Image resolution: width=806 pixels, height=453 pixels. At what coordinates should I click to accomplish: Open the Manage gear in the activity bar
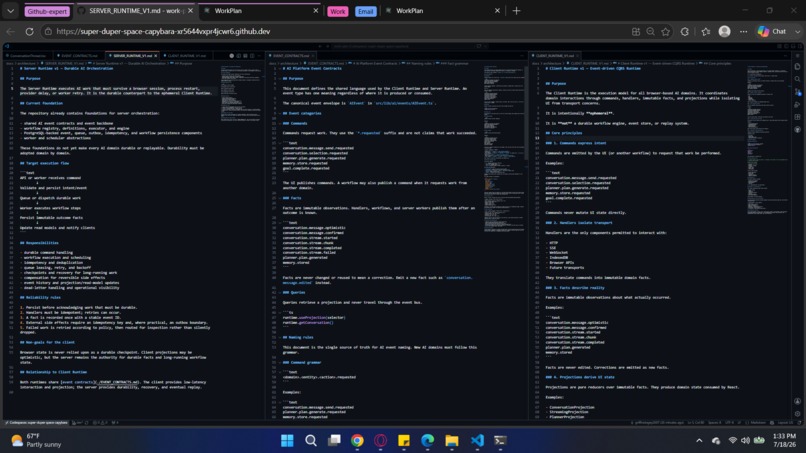pyautogui.click(x=797, y=413)
